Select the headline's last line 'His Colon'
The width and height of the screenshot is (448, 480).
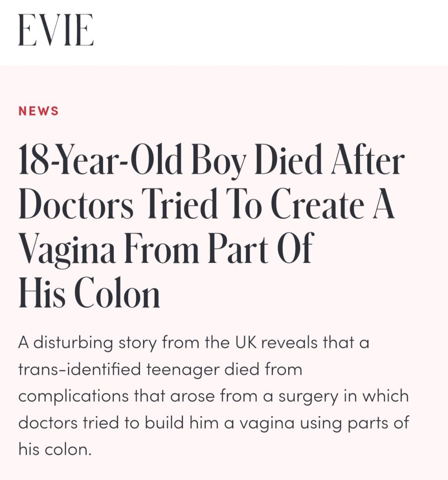[89, 292]
